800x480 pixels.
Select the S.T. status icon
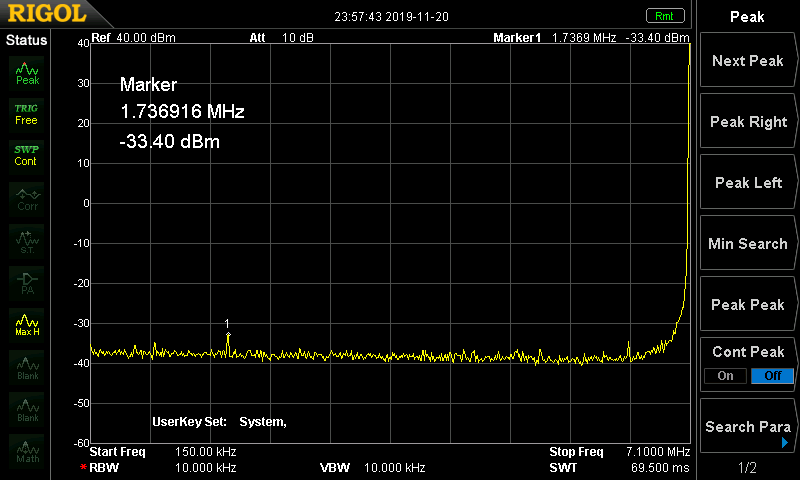(x=27, y=240)
